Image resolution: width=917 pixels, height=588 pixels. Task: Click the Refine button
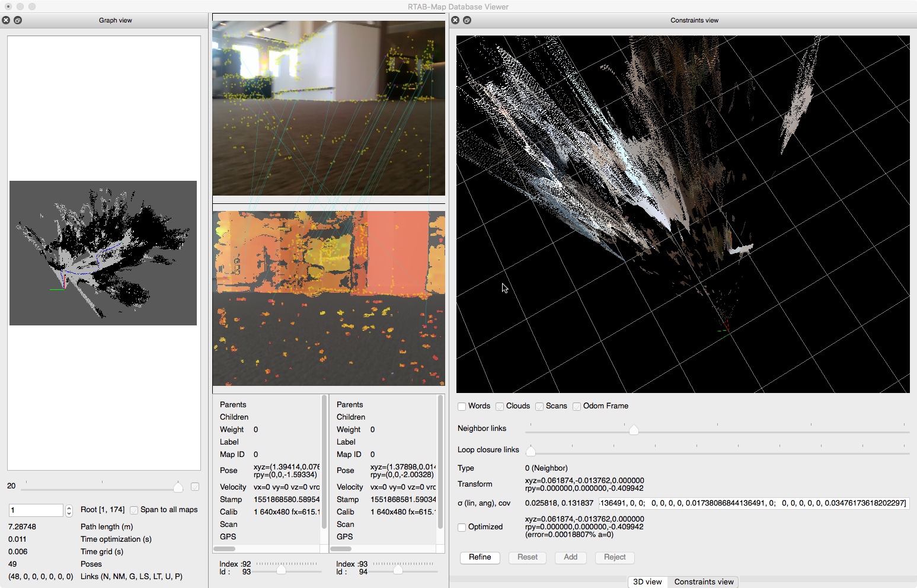480,557
